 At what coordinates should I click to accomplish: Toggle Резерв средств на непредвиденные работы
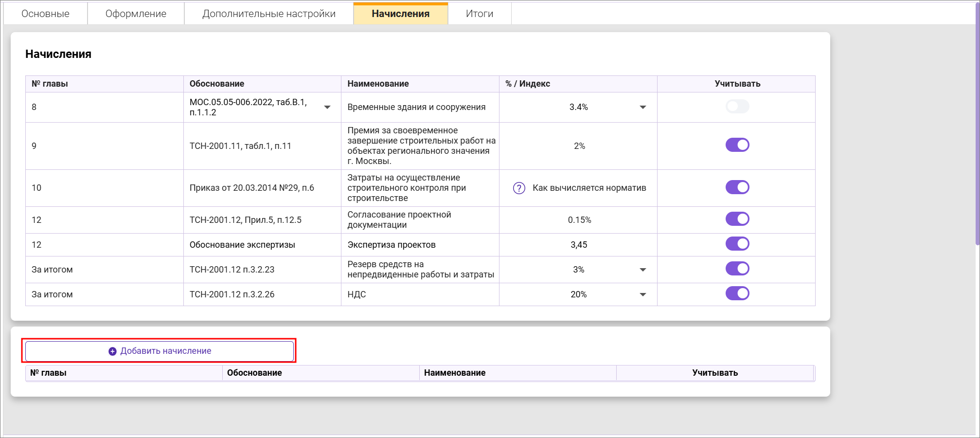(737, 269)
